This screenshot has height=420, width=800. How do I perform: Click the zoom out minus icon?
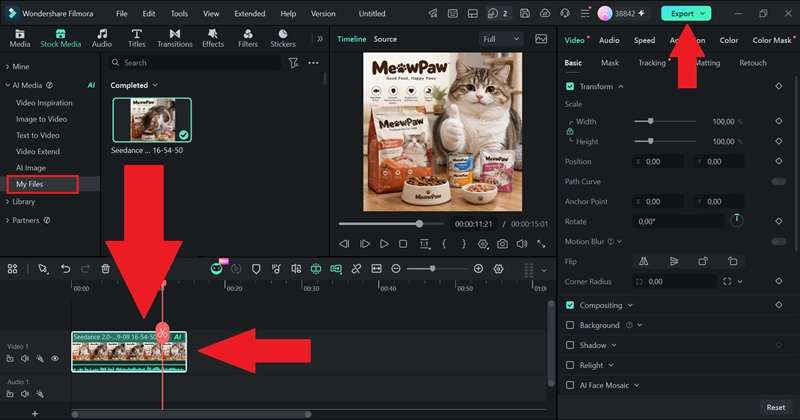(x=395, y=268)
